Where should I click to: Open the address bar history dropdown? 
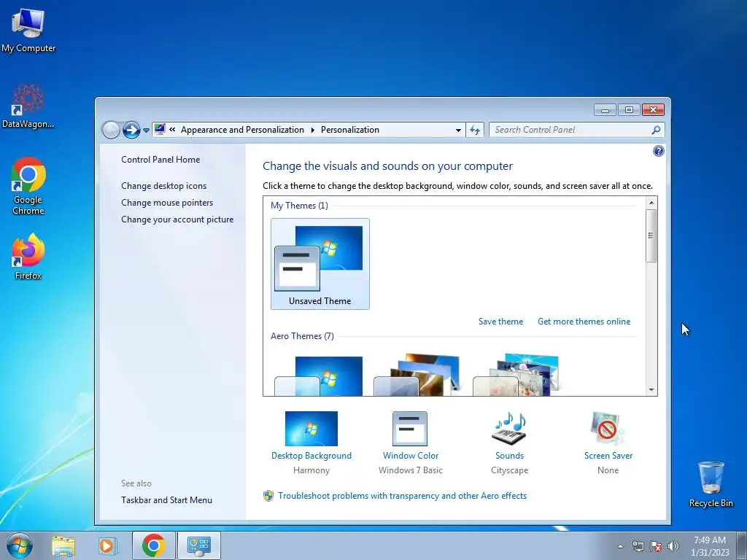click(x=458, y=130)
